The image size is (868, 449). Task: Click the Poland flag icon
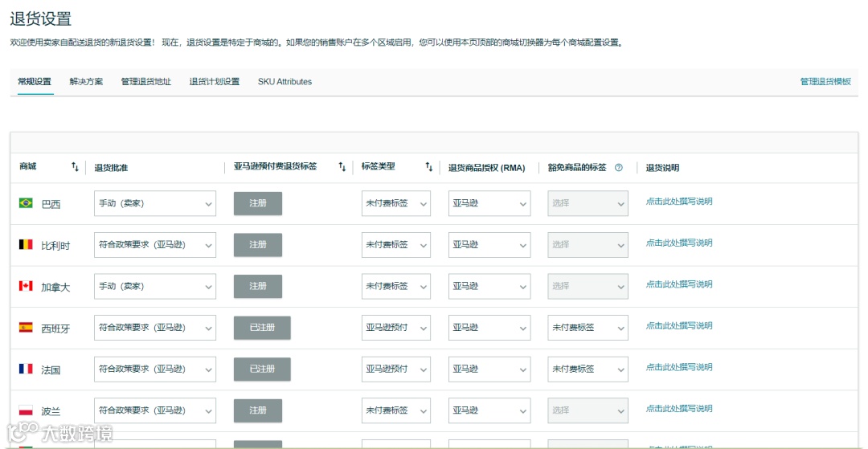(x=26, y=410)
